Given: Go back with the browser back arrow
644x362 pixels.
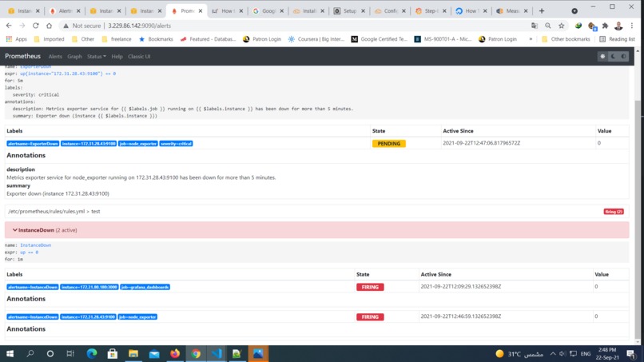Looking at the screenshot, I should click(9, 26).
